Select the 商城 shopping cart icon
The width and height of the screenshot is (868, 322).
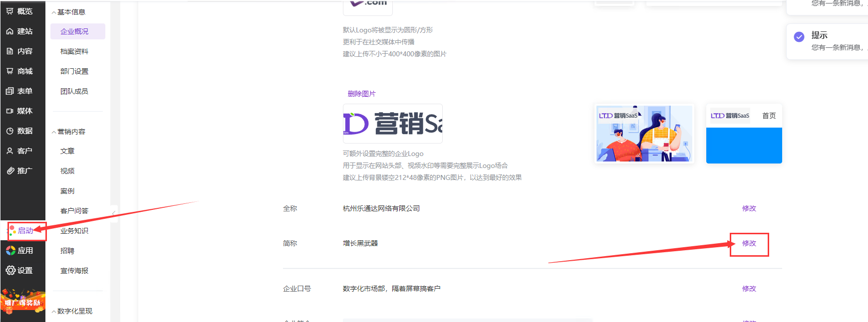9,71
